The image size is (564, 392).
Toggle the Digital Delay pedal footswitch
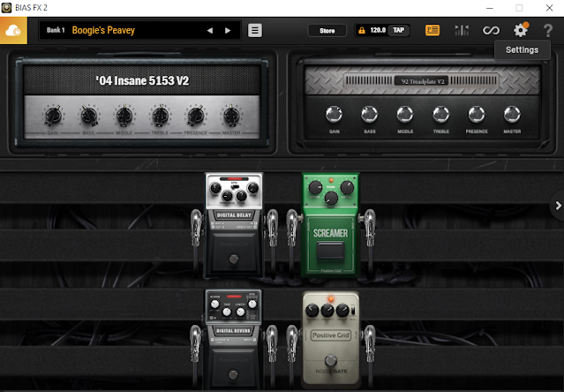(x=234, y=259)
